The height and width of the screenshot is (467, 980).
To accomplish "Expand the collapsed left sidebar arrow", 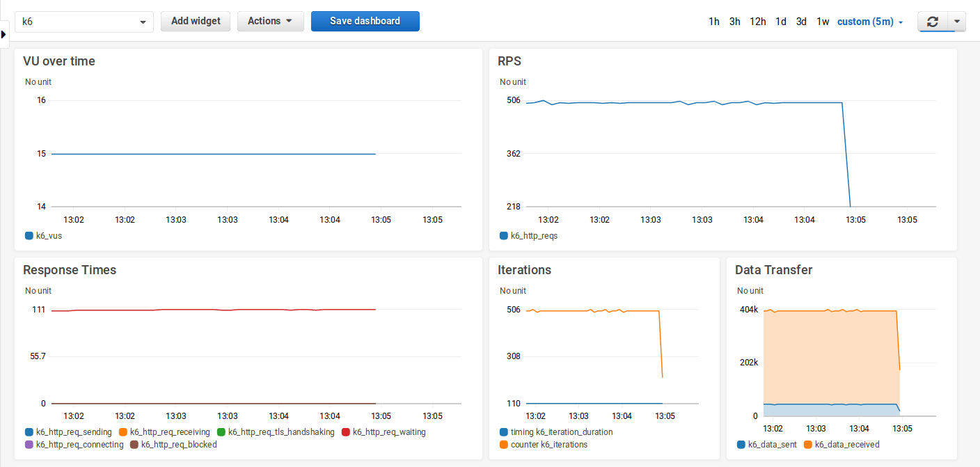I will (x=4, y=33).
